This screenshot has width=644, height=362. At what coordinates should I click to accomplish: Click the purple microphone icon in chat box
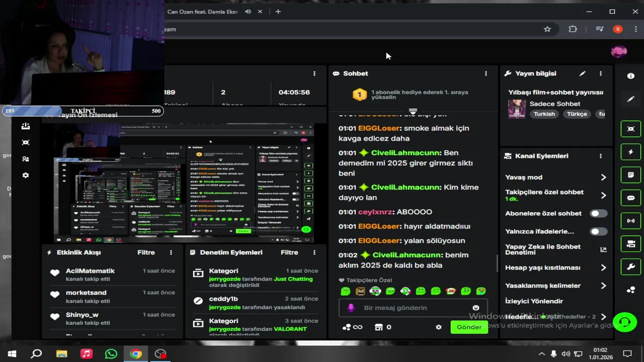[351, 308]
